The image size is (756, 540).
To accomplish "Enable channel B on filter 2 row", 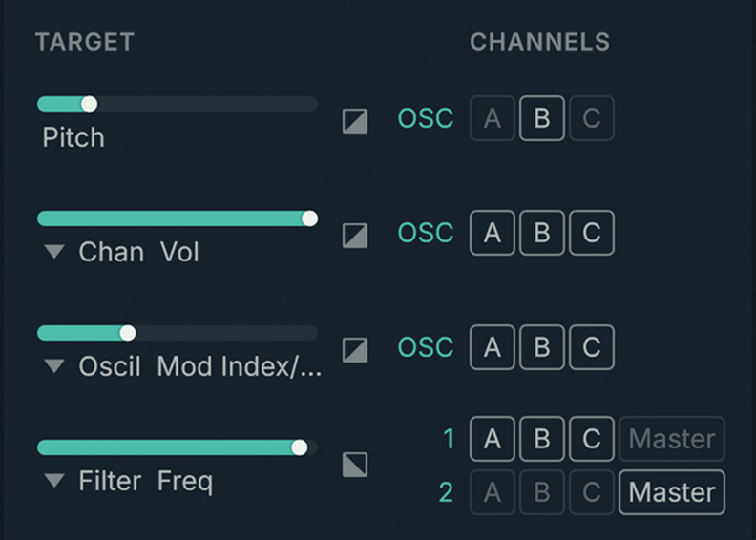I will pyautogui.click(x=542, y=492).
